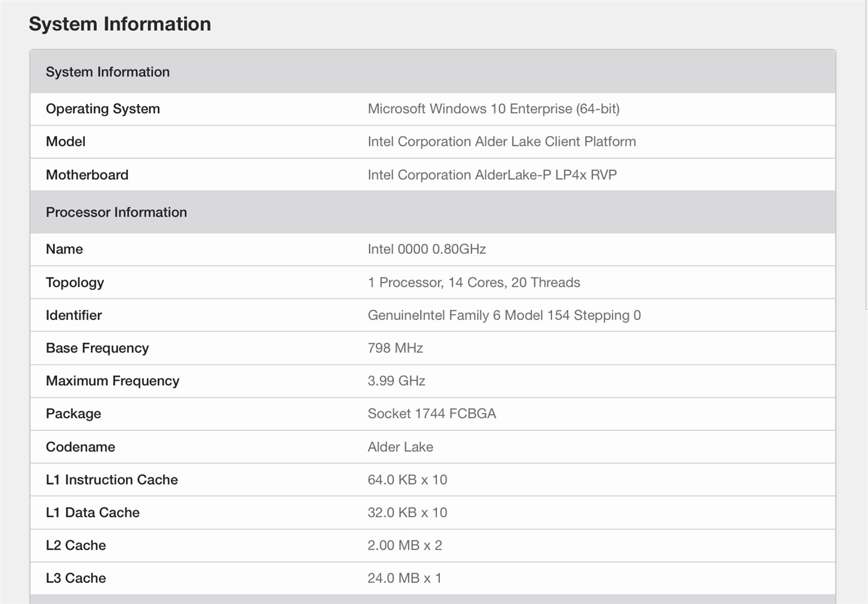Click the AlderLake-P LP4x RVP motherboard value
This screenshot has height=604, width=868.
(x=492, y=175)
